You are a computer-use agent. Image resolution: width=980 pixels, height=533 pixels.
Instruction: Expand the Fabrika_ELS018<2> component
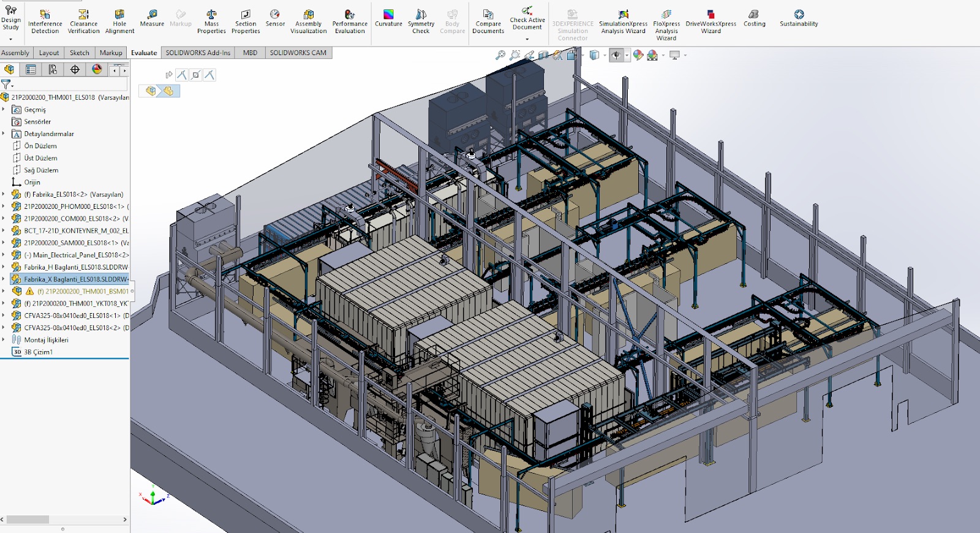pos(3,194)
